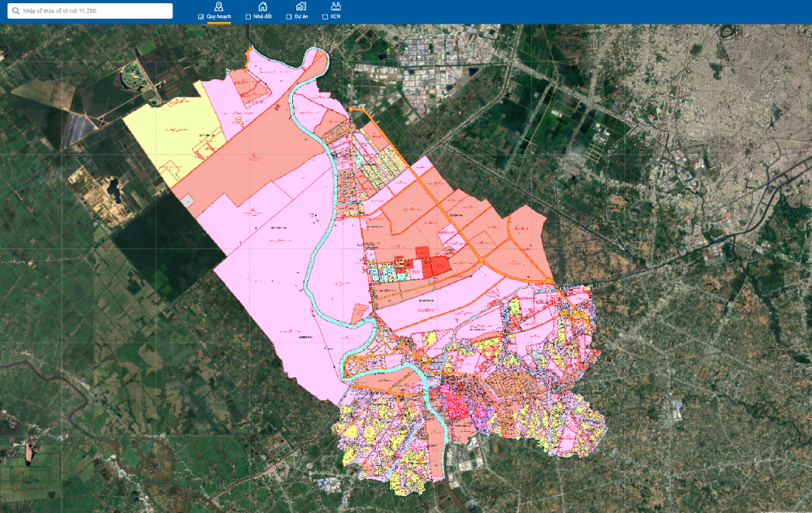Click the magnifying glass search icon
This screenshot has height=513, width=812.
[14, 11]
